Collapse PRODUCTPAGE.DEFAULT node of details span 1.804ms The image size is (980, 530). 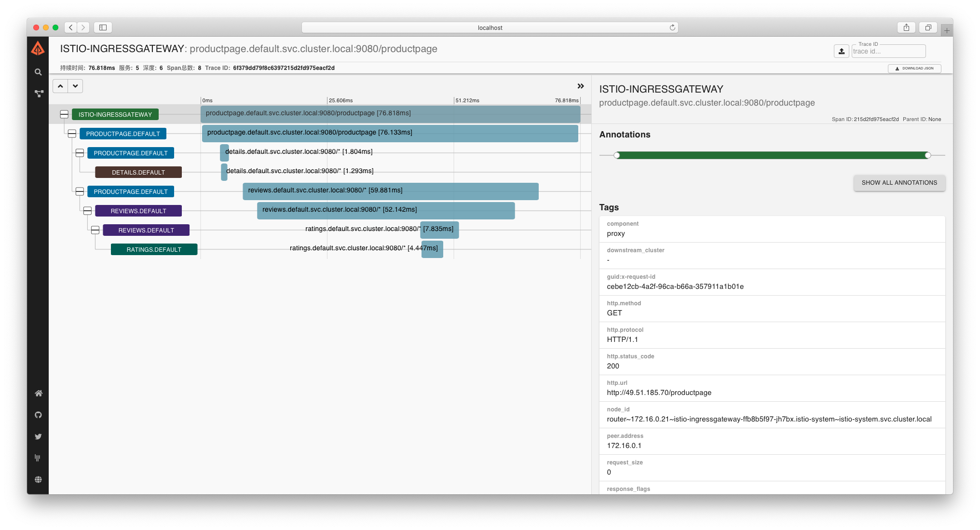click(80, 153)
